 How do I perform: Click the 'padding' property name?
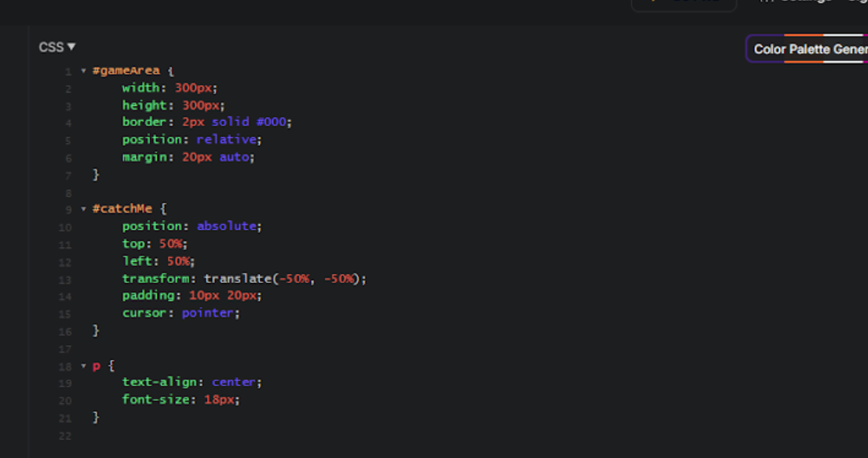coord(148,296)
